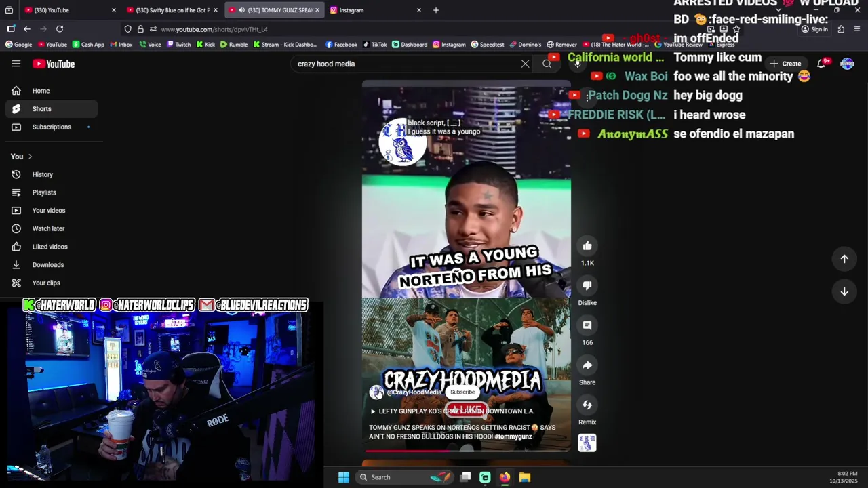Open comments with 166 count
The width and height of the screenshot is (868, 488).
[587, 325]
